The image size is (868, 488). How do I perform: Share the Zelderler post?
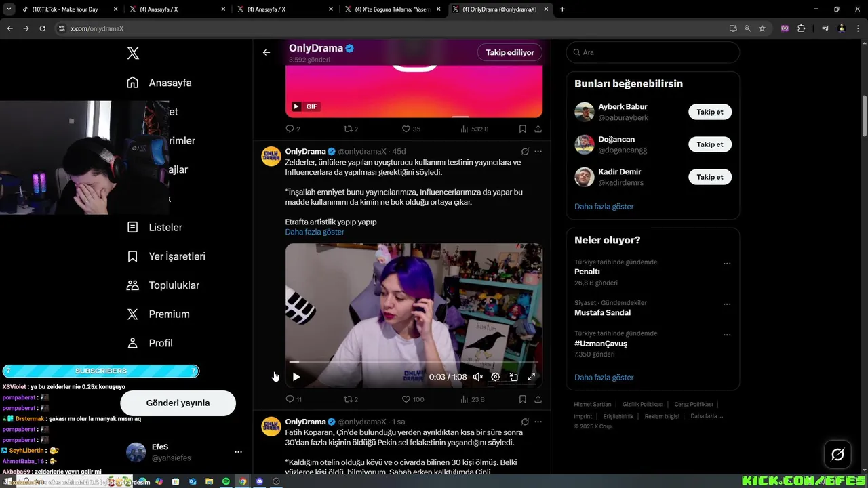pos(538,399)
